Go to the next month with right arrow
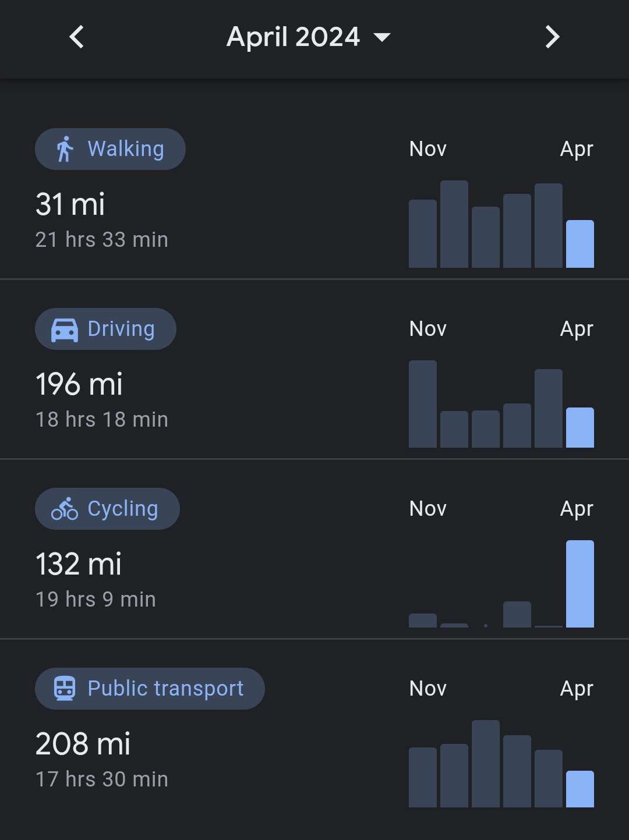 tap(552, 37)
